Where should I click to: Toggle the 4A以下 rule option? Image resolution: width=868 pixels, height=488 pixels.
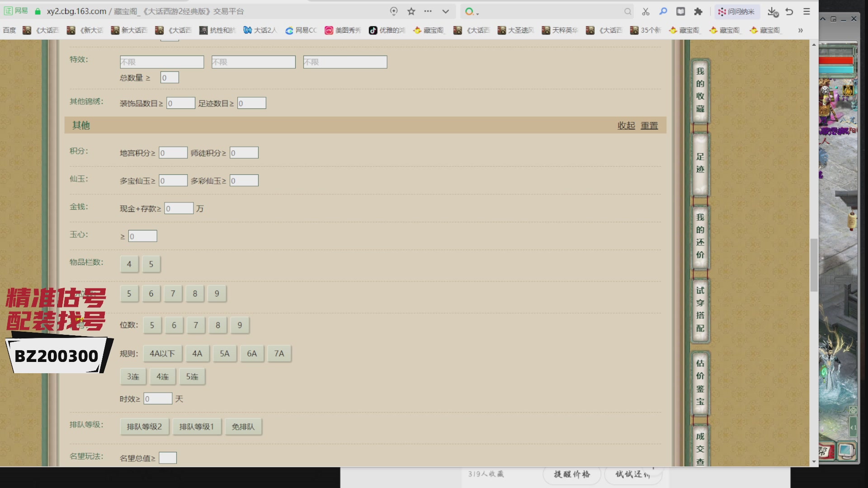click(162, 353)
